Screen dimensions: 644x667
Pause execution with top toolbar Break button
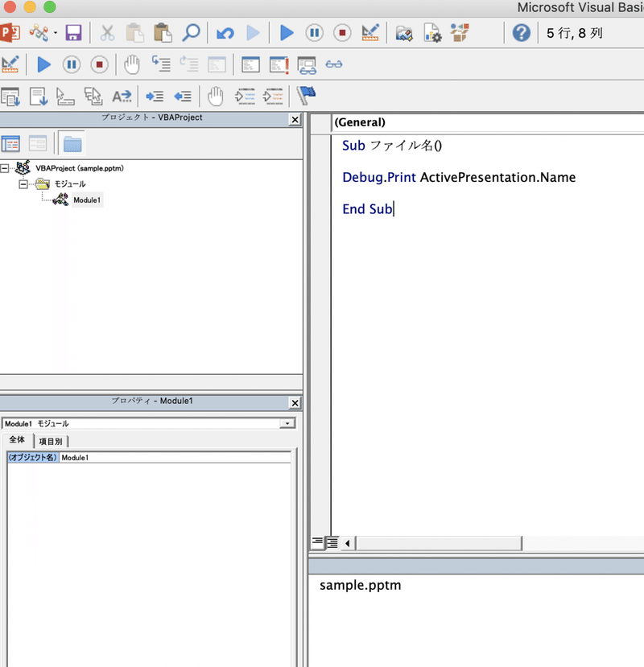[x=314, y=33]
